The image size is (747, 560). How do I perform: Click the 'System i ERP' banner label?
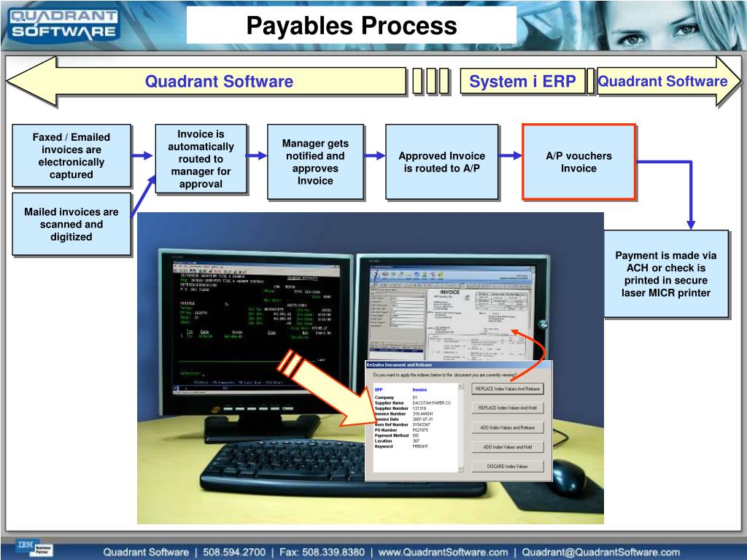pyautogui.click(x=522, y=82)
